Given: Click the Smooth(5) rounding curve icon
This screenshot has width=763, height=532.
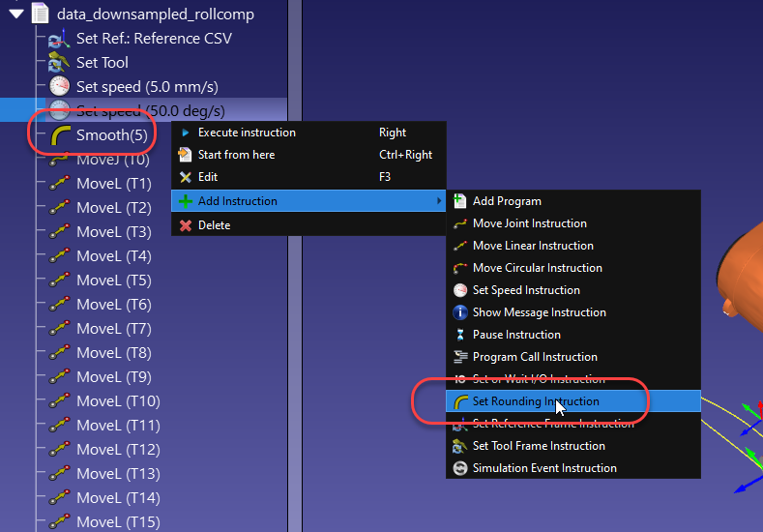Looking at the screenshot, I should tap(60, 135).
